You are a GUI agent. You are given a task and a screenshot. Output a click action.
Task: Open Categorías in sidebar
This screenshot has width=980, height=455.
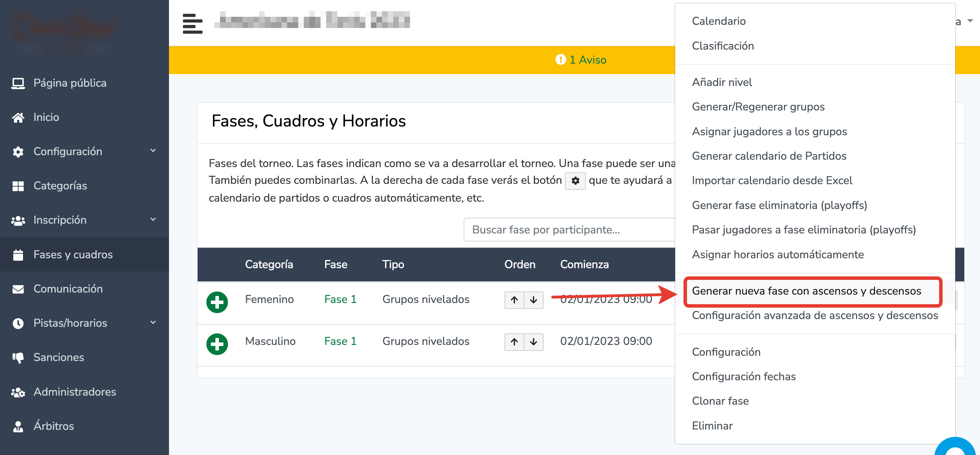coord(60,186)
